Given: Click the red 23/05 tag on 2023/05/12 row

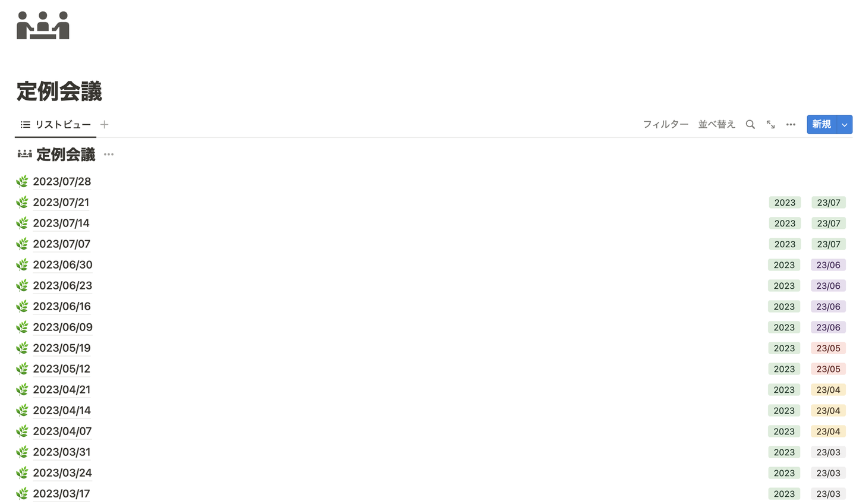Looking at the screenshot, I should (x=829, y=369).
